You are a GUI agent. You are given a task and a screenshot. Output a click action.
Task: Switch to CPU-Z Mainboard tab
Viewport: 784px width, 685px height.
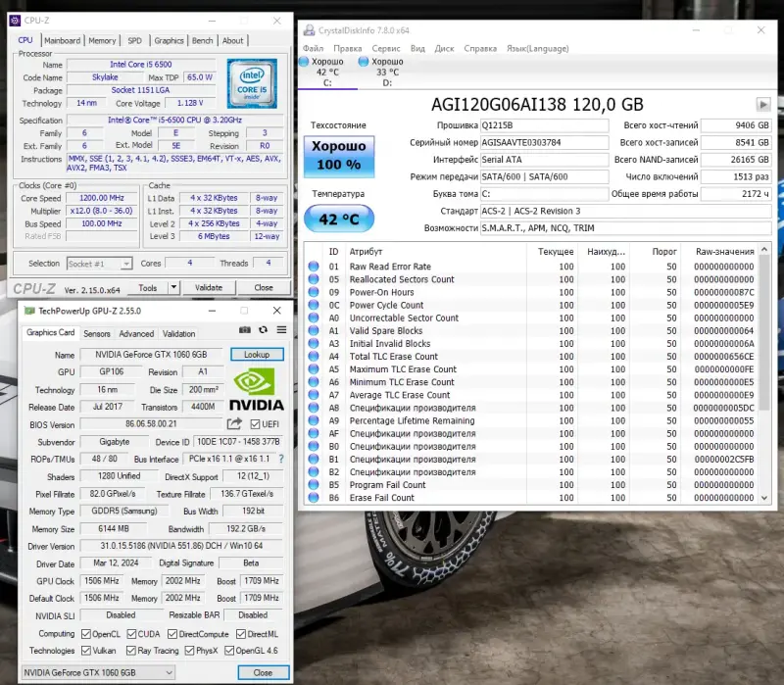point(62,40)
